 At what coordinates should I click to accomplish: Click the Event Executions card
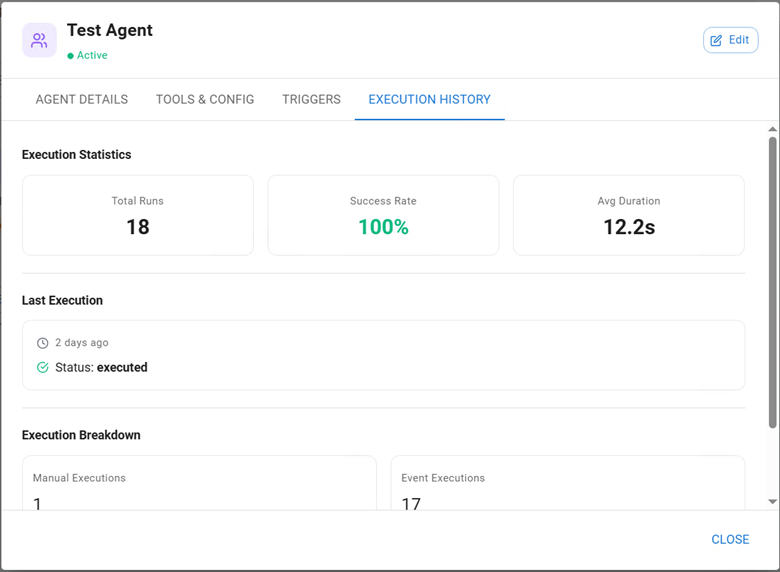point(567,485)
